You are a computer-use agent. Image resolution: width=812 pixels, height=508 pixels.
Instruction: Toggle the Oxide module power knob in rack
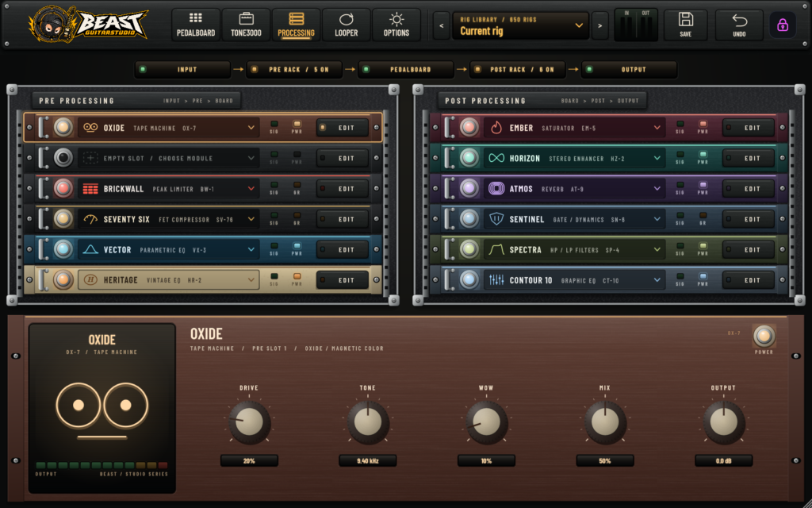pos(63,128)
